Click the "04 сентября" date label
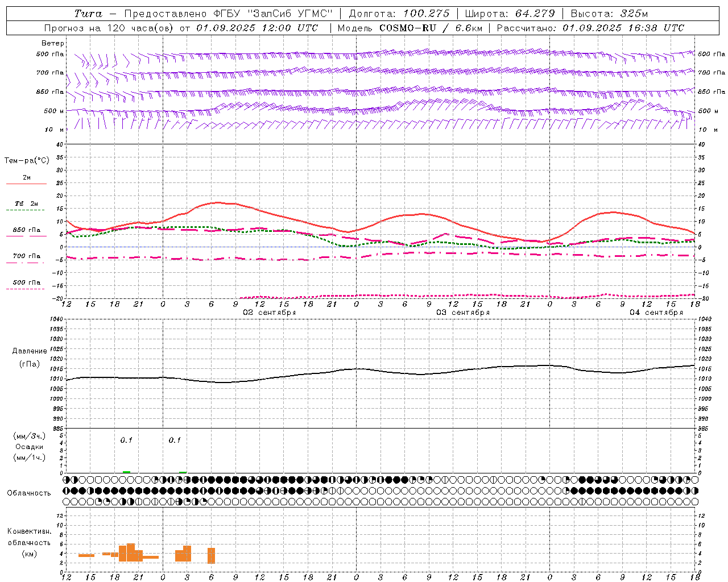This screenshot has width=728, height=582. click(656, 313)
